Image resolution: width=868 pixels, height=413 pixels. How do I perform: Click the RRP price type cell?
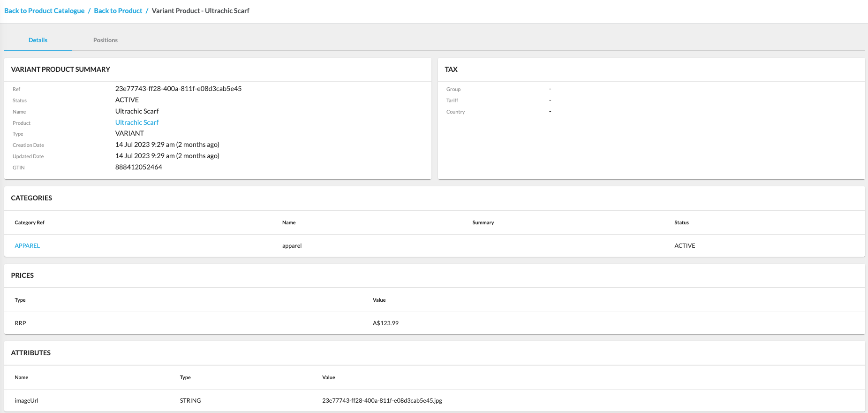pos(21,323)
